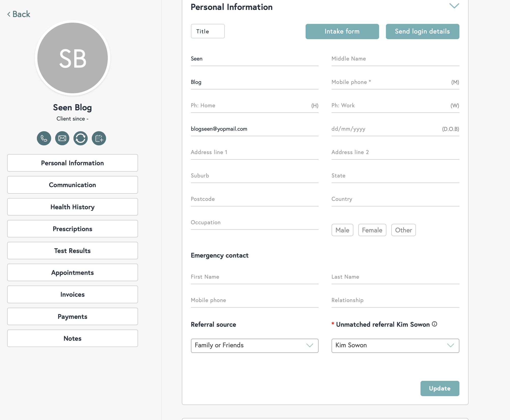The width and height of the screenshot is (510, 420).
Task: Click the email envelope icon
Action: point(62,138)
